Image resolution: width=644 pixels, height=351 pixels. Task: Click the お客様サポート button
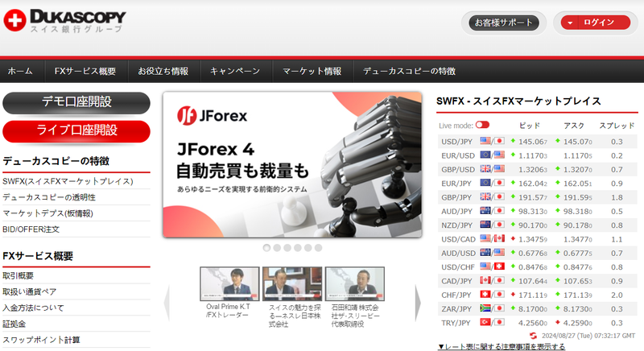pyautogui.click(x=504, y=23)
